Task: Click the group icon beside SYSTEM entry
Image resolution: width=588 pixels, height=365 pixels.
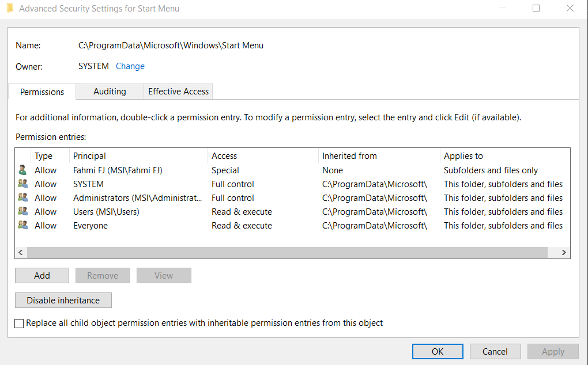Action: coord(22,184)
